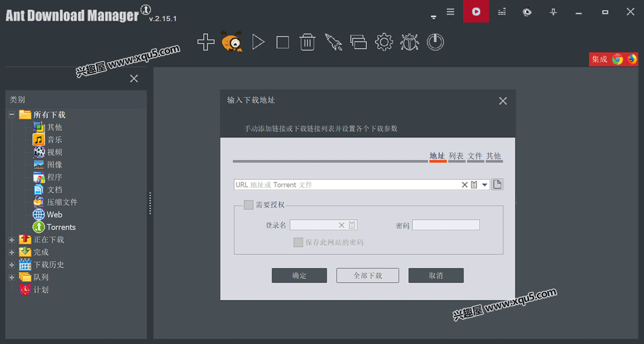Select the Torrents category

(x=61, y=227)
